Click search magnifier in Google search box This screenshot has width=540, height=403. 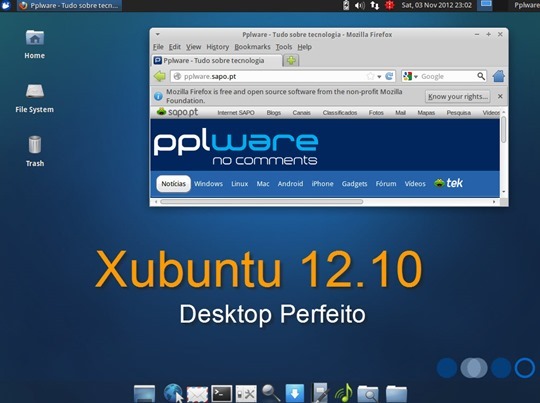(x=481, y=76)
